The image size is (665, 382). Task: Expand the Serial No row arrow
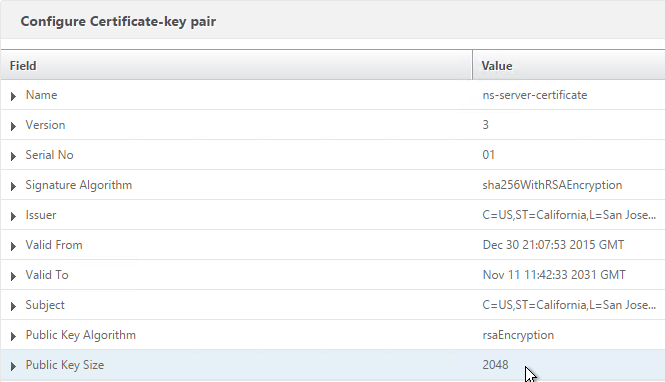tap(13, 156)
